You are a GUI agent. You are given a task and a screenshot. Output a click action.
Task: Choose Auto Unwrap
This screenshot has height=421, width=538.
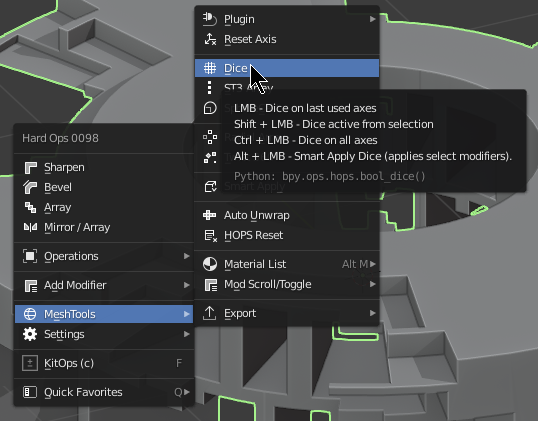(287, 215)
